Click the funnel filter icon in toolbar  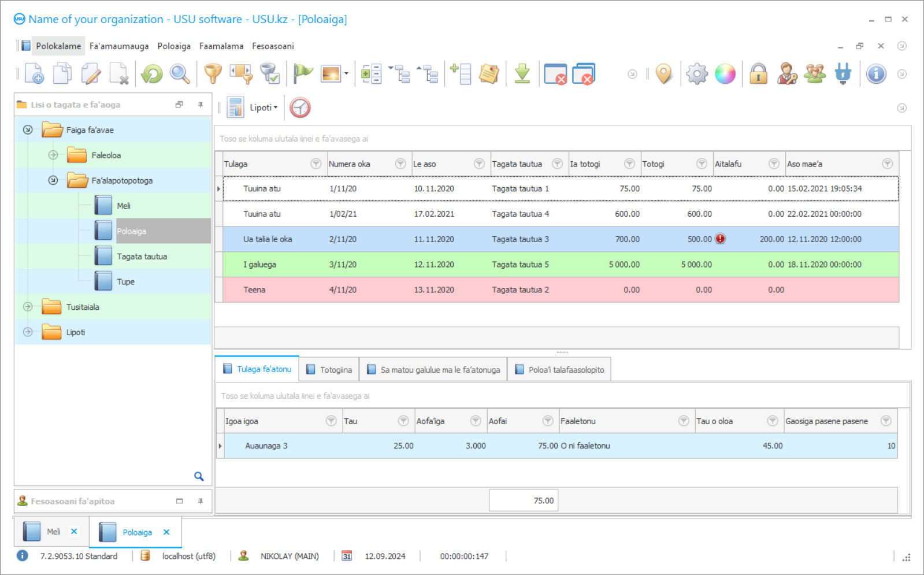pyautogui.click(x=213, y=74)
